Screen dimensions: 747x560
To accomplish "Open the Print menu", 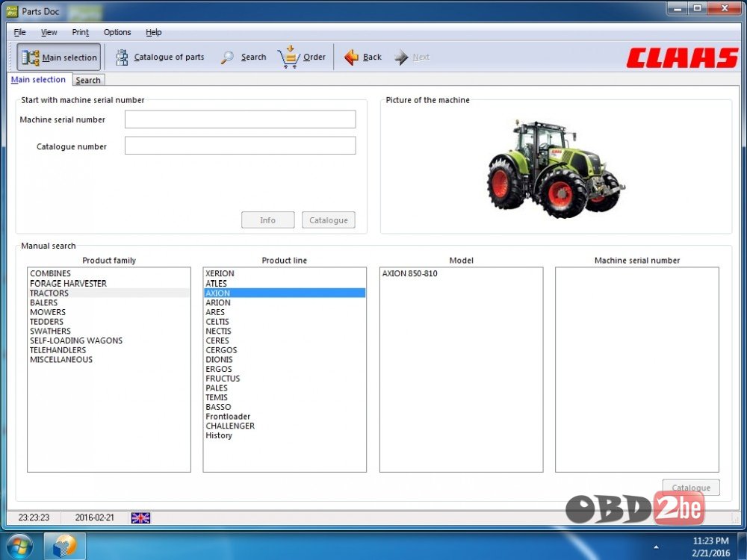I will [80, 32].
